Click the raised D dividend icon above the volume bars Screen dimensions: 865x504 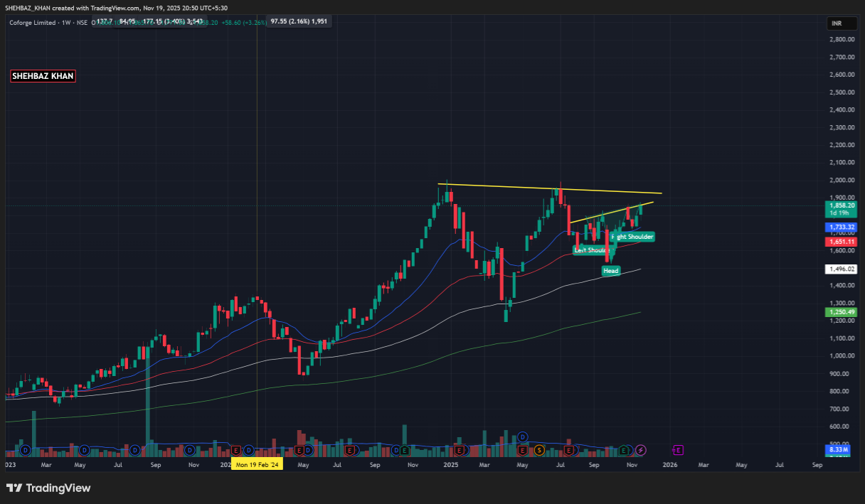[523, 436]
